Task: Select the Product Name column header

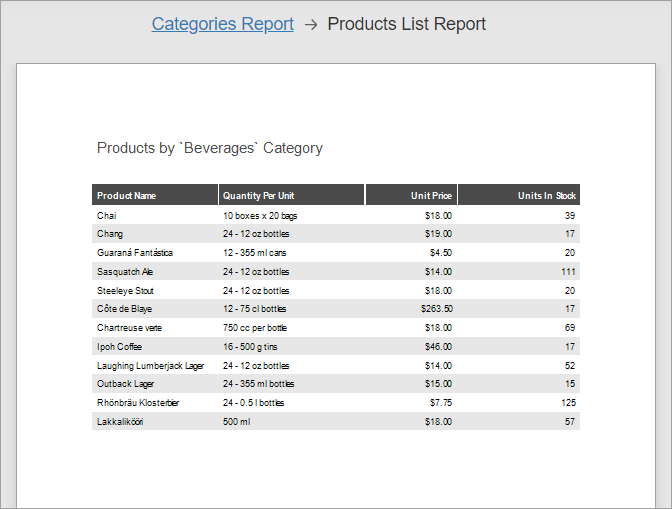Action: [x=127, y=196]
